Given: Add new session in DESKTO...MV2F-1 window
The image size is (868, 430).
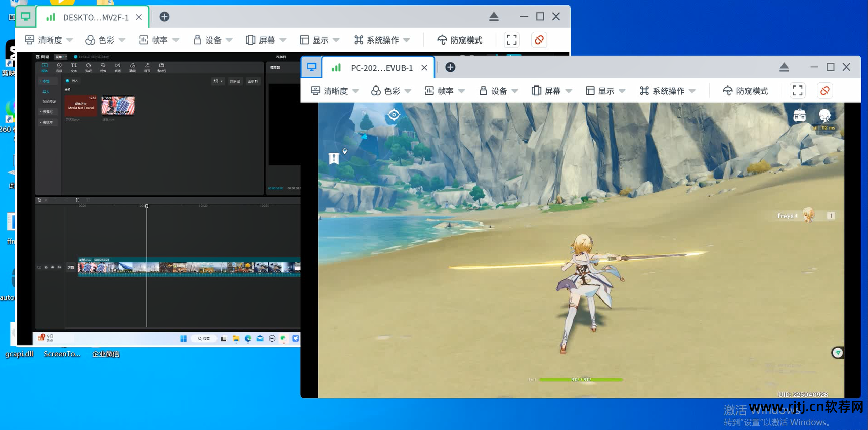Looking at the screenshot, I should [164, 17].
